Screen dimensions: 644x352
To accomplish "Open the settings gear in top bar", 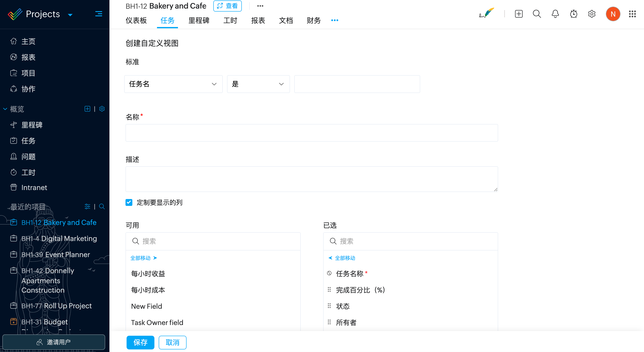I will [x=592, y=14].
